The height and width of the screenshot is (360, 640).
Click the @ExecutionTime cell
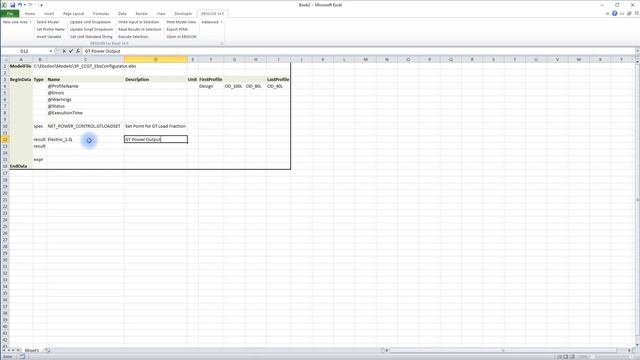(x=85, y=113)
